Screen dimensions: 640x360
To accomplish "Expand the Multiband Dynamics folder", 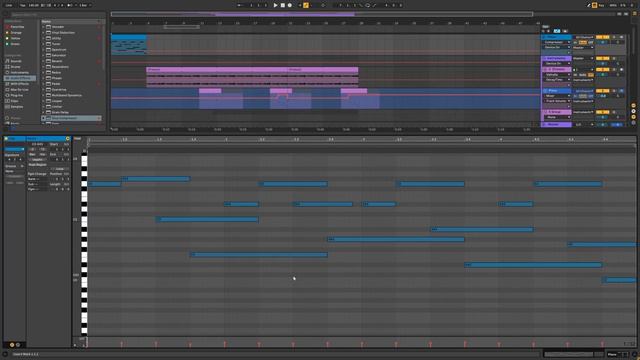I will 43,95.
